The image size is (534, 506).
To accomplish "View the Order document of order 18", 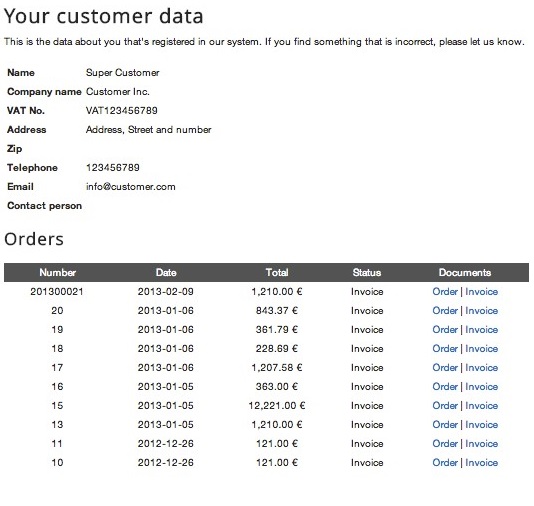I will [445, 349].
